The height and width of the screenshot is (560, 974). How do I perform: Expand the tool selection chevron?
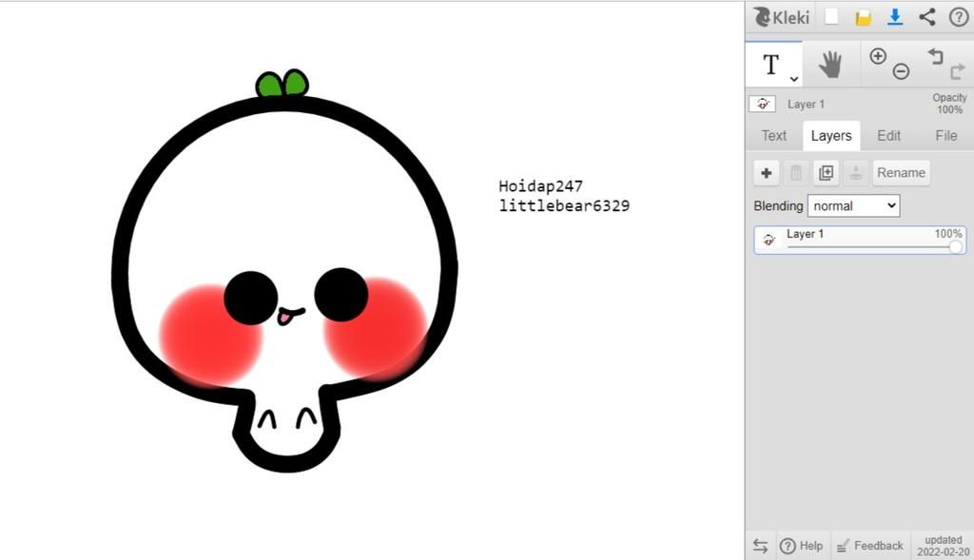[794, 78]
